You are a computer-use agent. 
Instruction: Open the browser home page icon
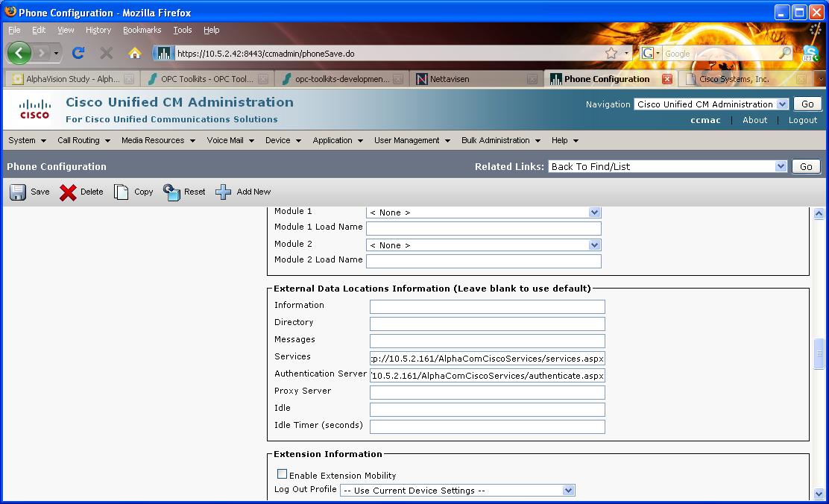(134, 53)
